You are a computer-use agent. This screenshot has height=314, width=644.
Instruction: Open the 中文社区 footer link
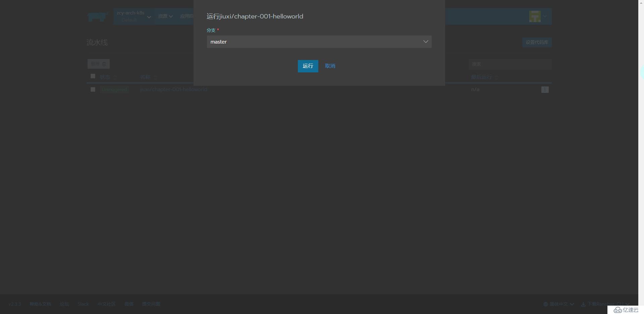pyautogui.click(x=107, y=304)
